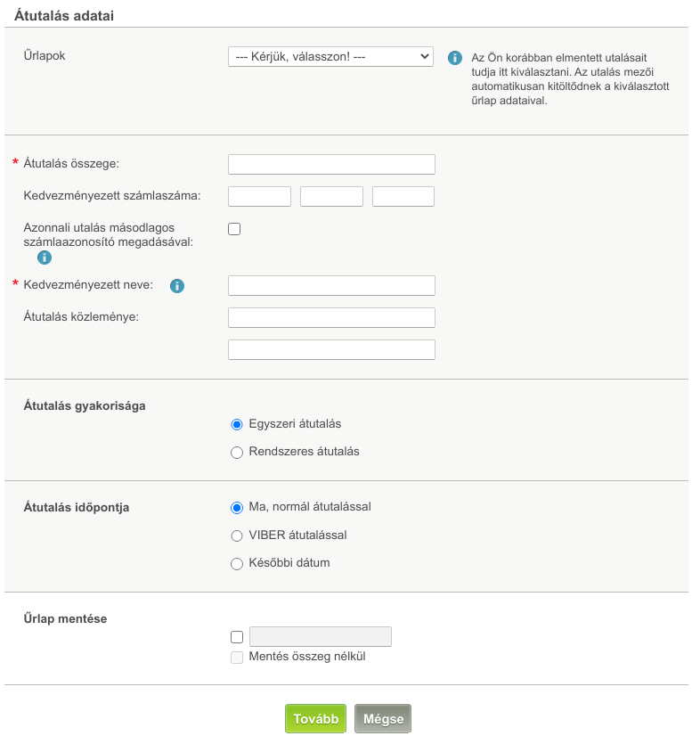Click info icon below secondary account identifier label
Viewport: 700px width, 744px height.
[45, 258]
